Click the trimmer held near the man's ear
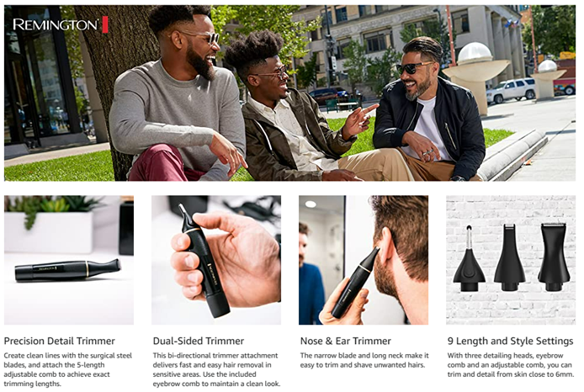Image resolution: width=584 pixels, height=392 pixels. click(353, 283)
